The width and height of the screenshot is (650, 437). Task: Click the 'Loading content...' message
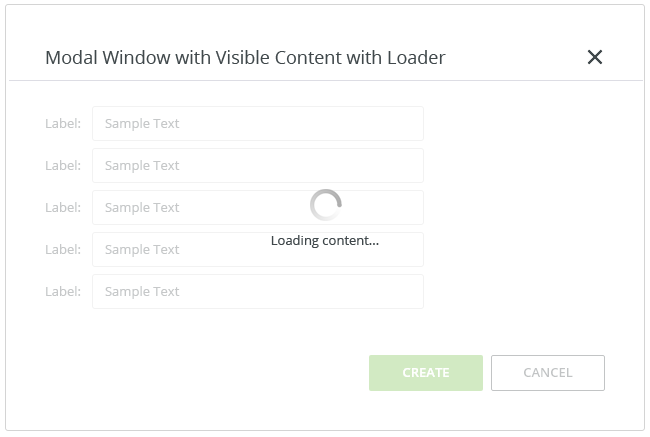325,241
